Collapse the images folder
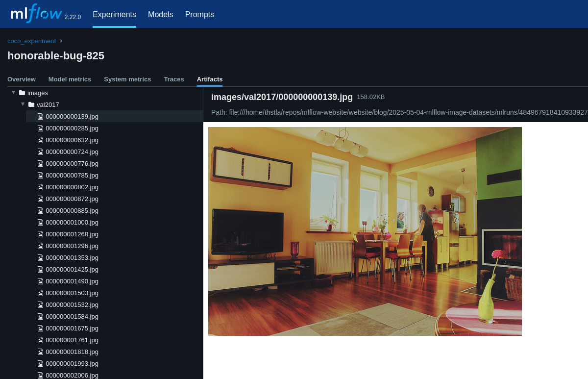This screenshot has height=379, width=588. 13,92
